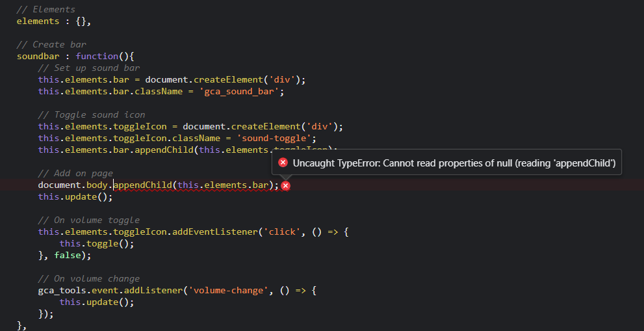Click the '// Elements' comment line

(x=46, y=10)
